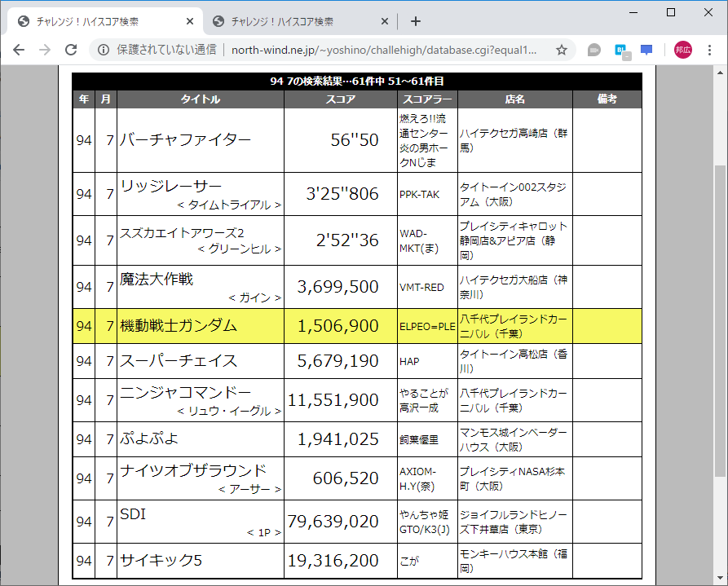Select title サイキック5
The height and width of the screenshot is (586, 728).
pyautogui.click(x=161, y=561)
